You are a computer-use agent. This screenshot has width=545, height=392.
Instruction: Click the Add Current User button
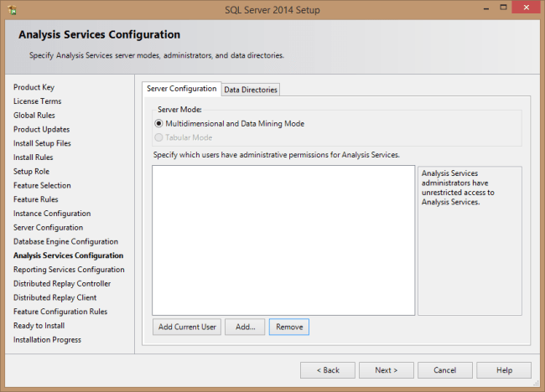tap(187, 327)
